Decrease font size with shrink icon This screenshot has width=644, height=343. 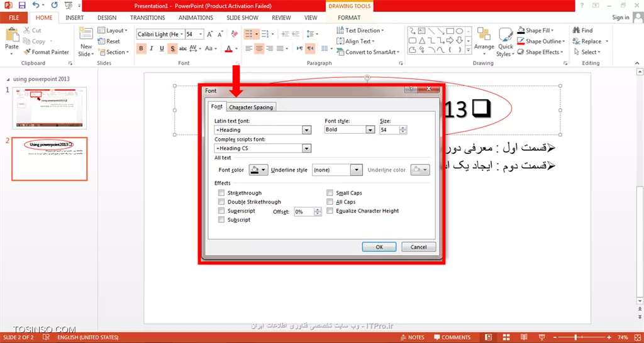[221, 35]
